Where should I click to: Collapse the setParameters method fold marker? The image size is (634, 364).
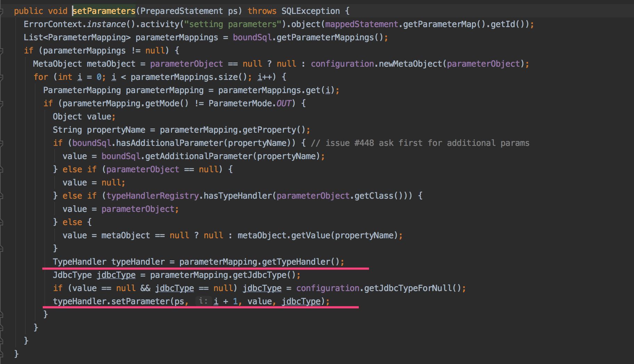click(1, 11)
